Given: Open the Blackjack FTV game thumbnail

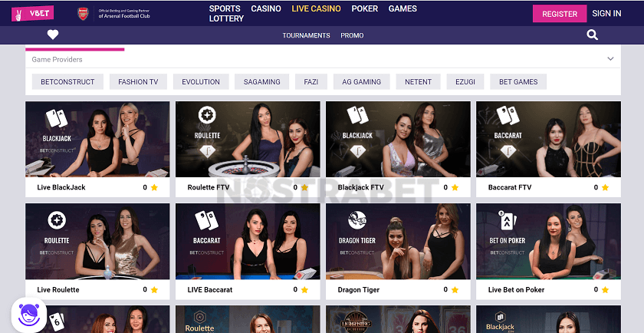Looking at the screenshot, I should [398, 140].
